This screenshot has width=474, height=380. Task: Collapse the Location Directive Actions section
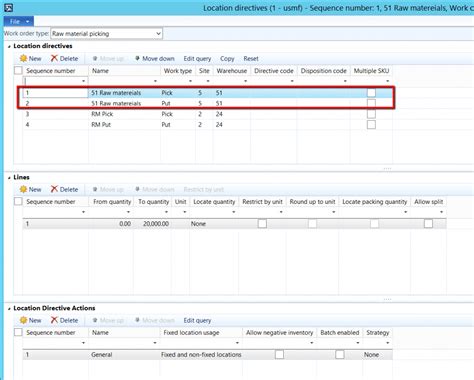(x=9, y=309)
